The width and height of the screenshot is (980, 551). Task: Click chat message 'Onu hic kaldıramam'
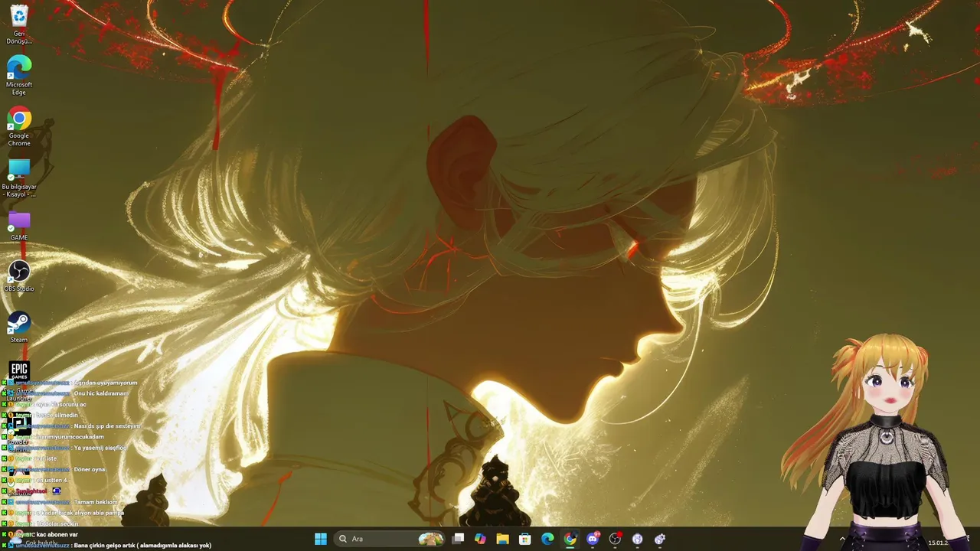(x=101, y=393)
